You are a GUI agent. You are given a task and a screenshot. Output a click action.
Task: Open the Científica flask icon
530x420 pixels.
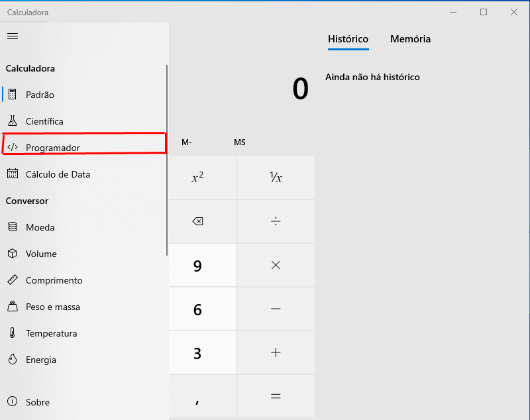(x=13, y=121)
